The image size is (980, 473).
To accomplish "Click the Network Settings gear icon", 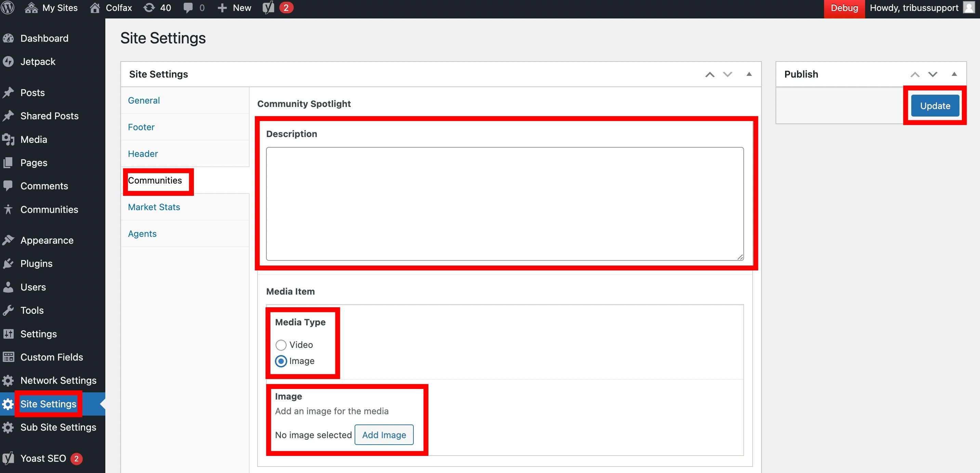I will [x=8, y=381].
